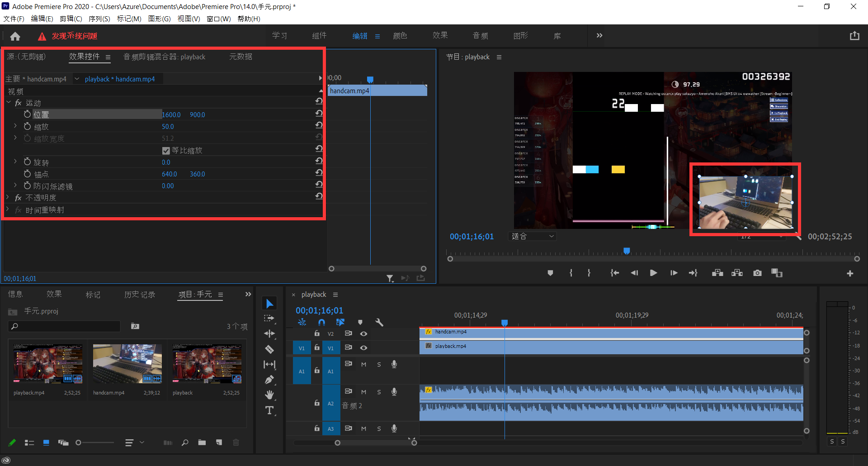Viewport: 868px width, 466px height.
Task: Select the handcam.mp4 thumbnail in project bin
Action: click(127, 364)
